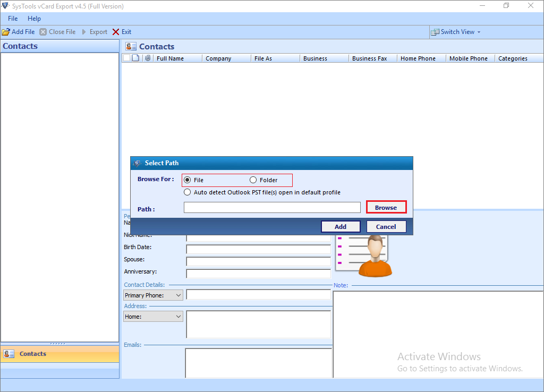Click the Add File toolbar label

[23, 32]
